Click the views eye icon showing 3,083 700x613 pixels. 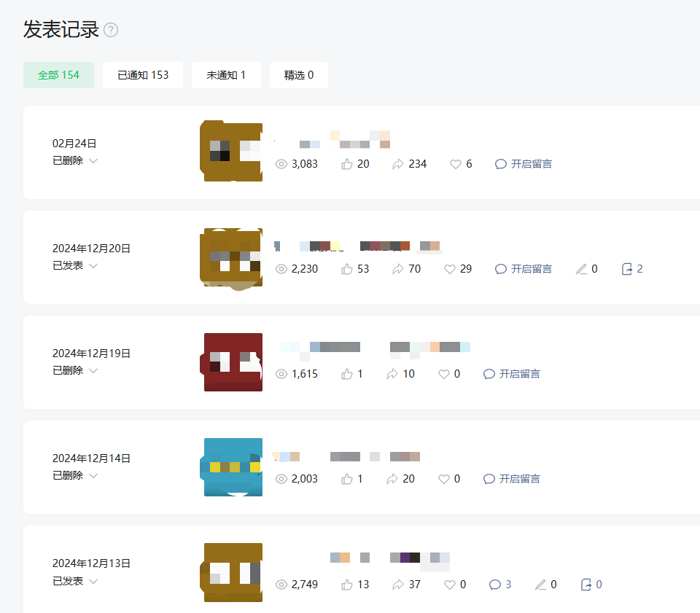(x=281, y=164)
